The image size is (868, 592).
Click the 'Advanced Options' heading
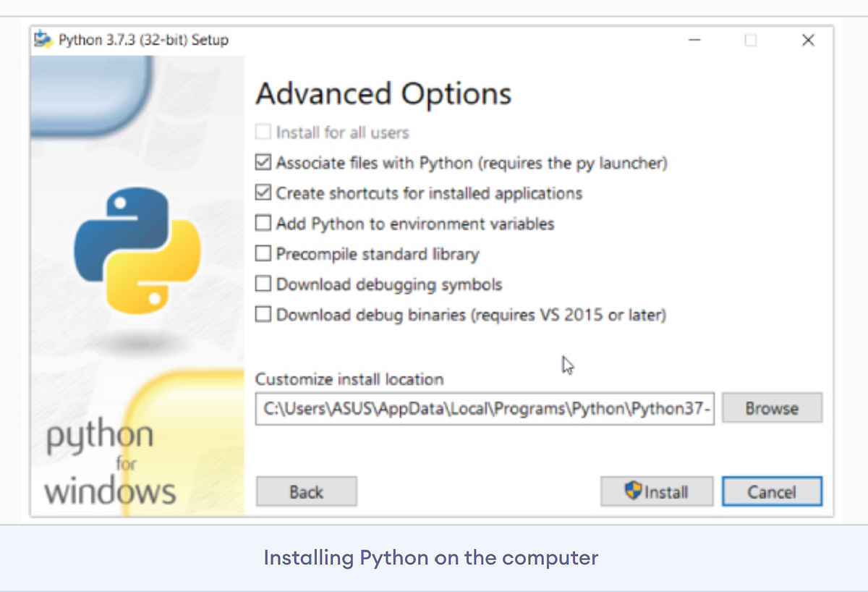pos(384,93)
